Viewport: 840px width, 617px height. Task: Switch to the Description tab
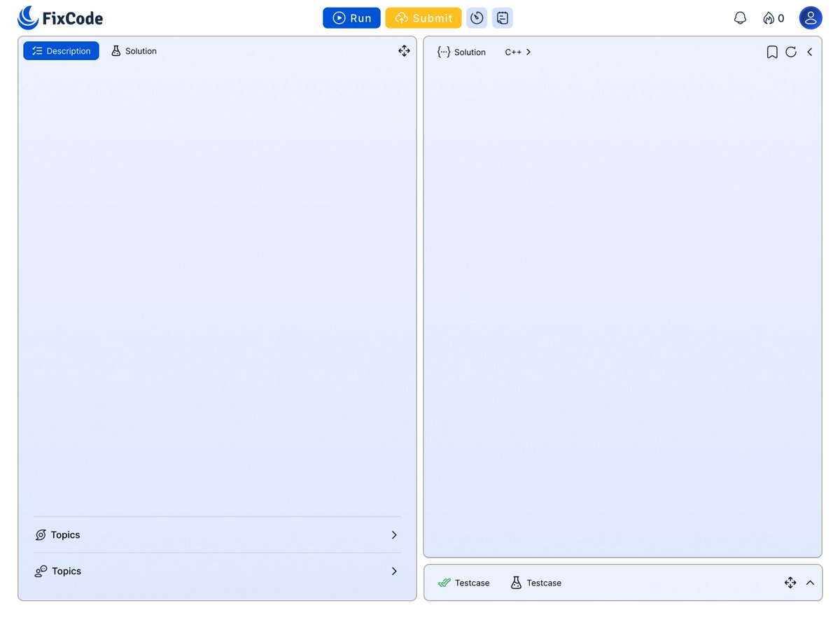pyautogui.click(x=62, y=51)
